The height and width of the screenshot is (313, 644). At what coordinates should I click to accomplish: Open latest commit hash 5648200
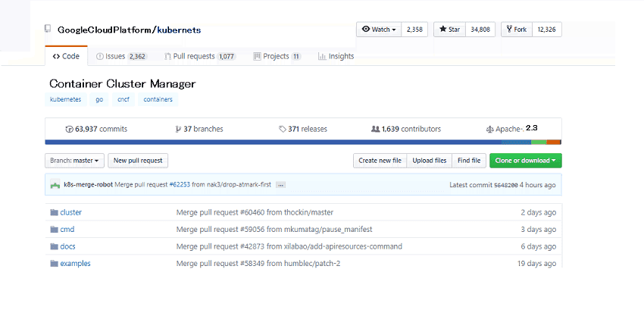coord(505,185)
